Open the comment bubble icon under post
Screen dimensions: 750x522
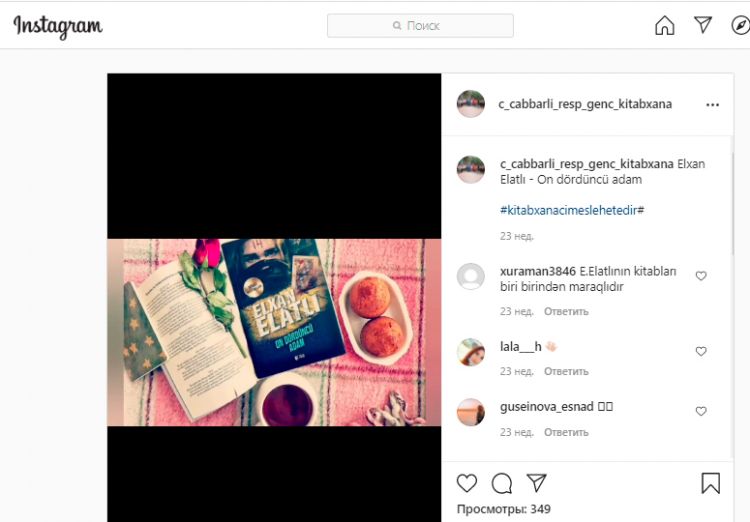pyautogui.click(x=502, y=483)
